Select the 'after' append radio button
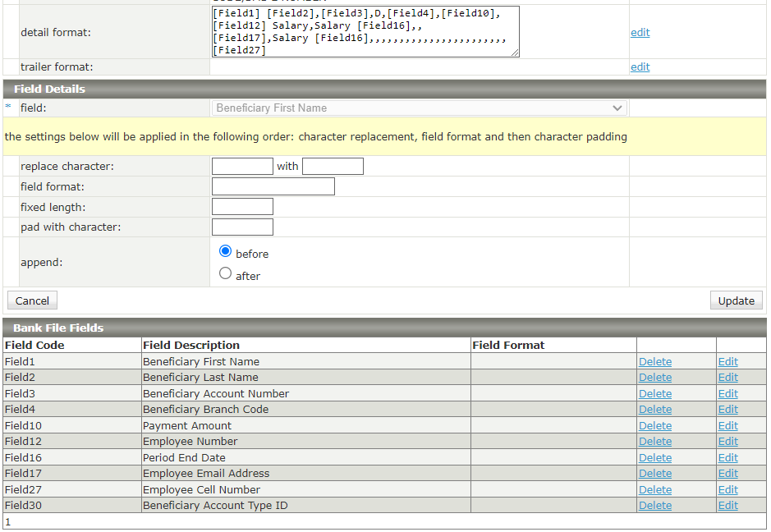Viewport: 771px width, 532px height. (226, 274)
